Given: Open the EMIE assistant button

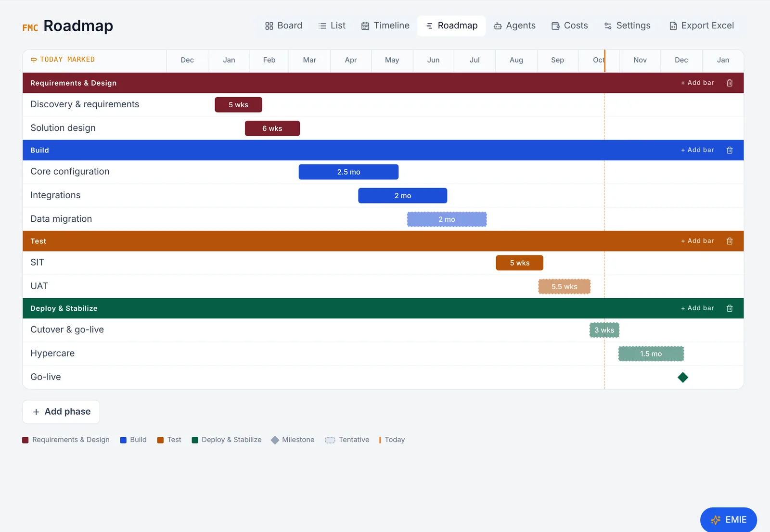Looking at the screenshot, I should pos(729,519).
